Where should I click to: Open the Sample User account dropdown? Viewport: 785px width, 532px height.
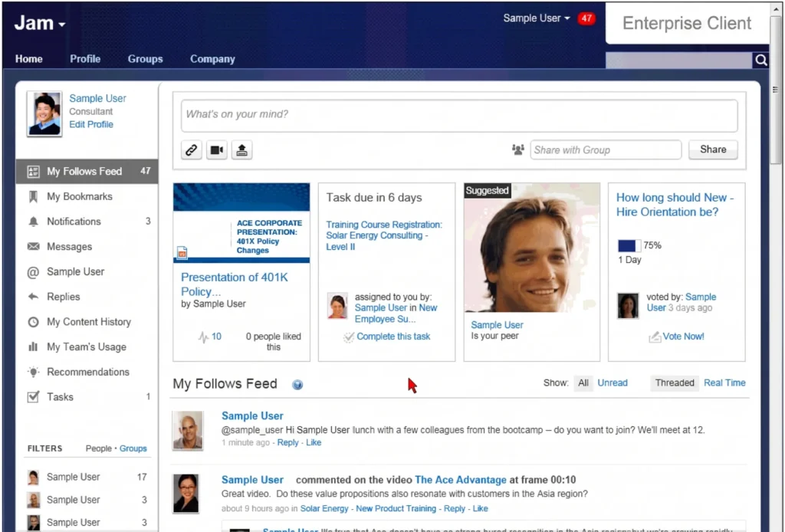pyautogui.click(x=537, y=18)
